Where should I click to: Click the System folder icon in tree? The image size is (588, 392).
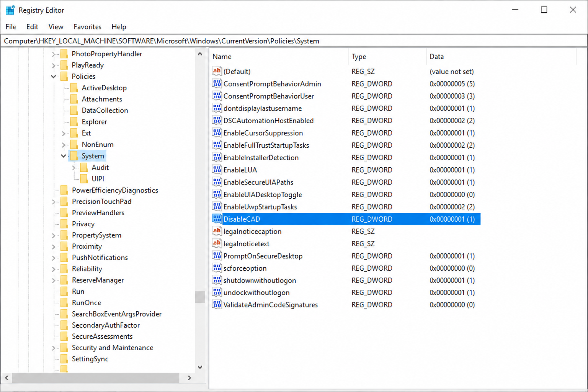coord(74,156)
